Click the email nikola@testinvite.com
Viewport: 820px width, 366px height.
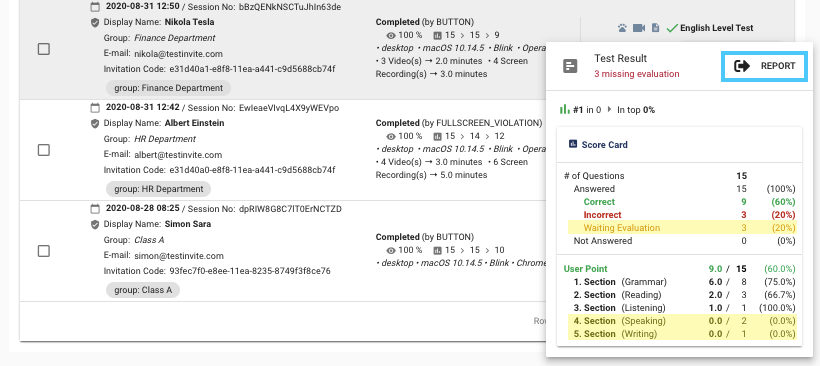pos(178,54)
